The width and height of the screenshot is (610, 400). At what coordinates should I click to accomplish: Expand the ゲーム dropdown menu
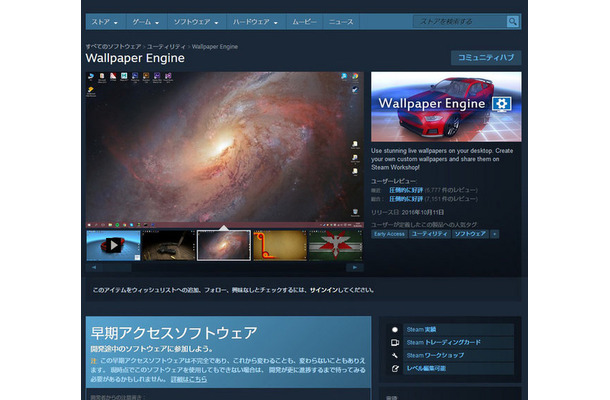[x=146, y=22]
